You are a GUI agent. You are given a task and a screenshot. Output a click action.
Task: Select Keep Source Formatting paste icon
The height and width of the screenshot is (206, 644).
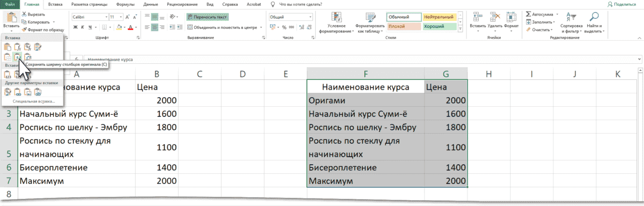click(x=37, y=47)
